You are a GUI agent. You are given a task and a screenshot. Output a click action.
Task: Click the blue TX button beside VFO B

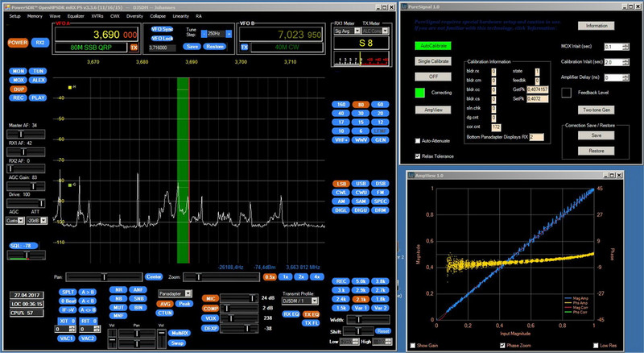point(245,48)
